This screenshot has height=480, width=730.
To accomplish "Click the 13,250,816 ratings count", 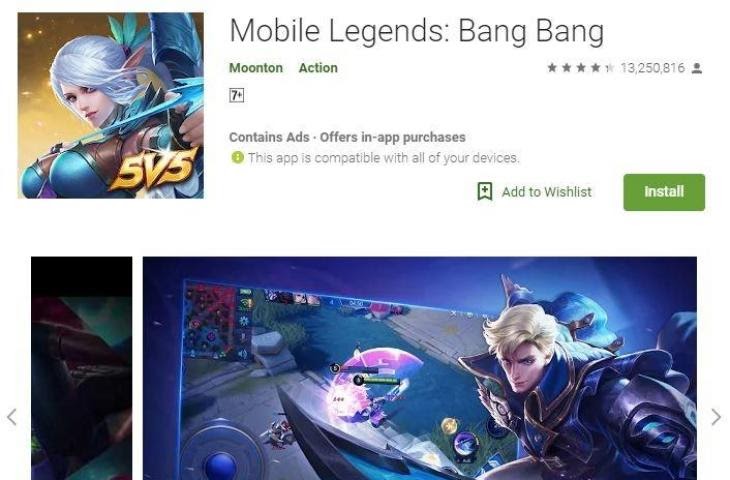I will [x=652, y=68].
